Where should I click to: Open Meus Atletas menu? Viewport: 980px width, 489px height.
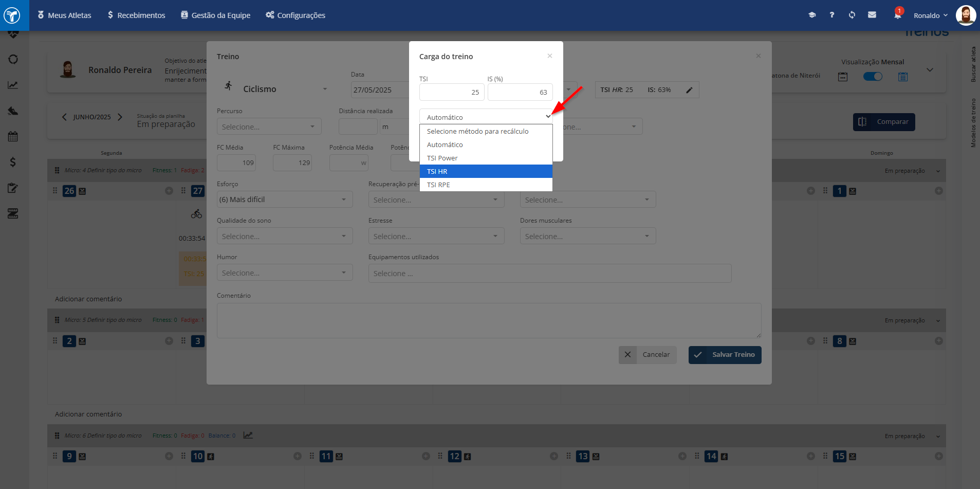pos(64,15)
